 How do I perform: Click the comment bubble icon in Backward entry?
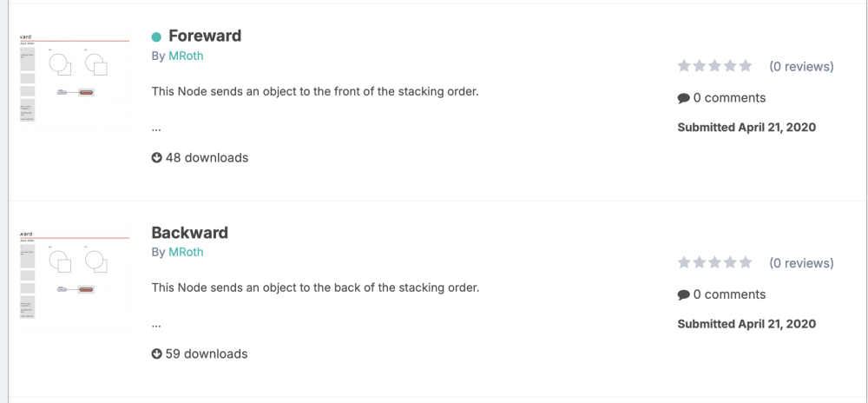click(684, 294)
